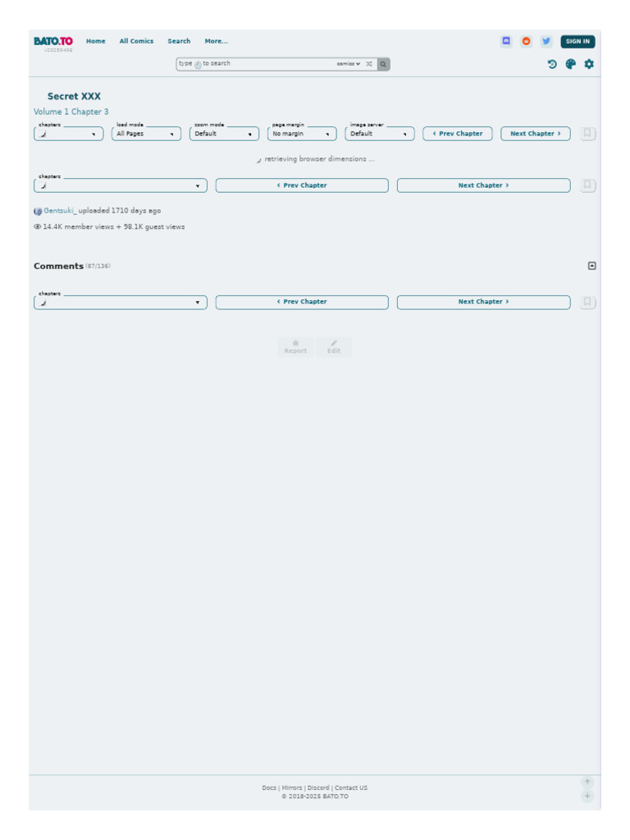Open the site settings gear
This screenshot has height=840, width=630.
click(589, 64)
